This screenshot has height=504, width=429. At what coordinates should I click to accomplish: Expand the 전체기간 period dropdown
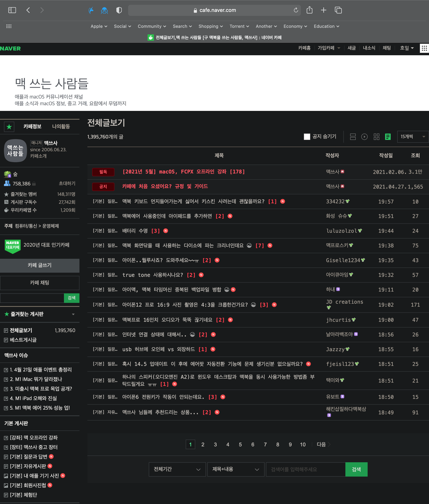click(x=177, y=469)
